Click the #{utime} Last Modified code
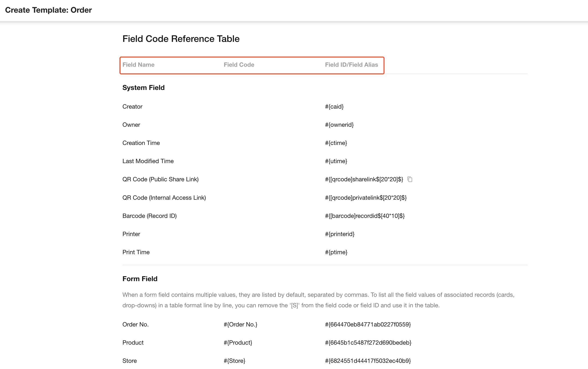 coord(336,161)
